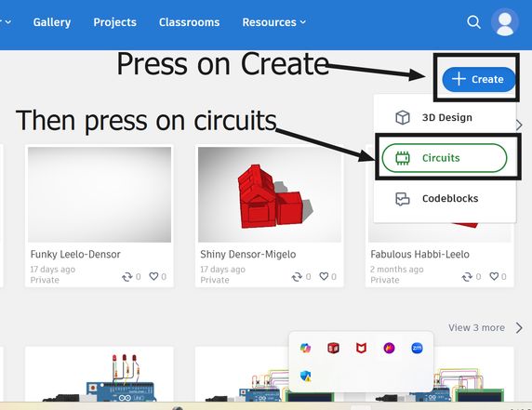Open red Office icon in tray popup
532x410 pixels.
click(333, 348)
